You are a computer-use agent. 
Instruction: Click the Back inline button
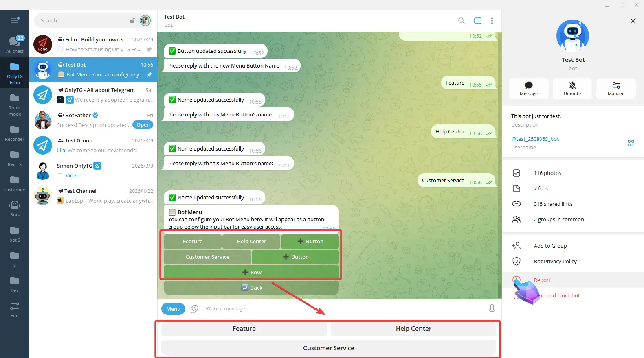click(x=251, y=288)
